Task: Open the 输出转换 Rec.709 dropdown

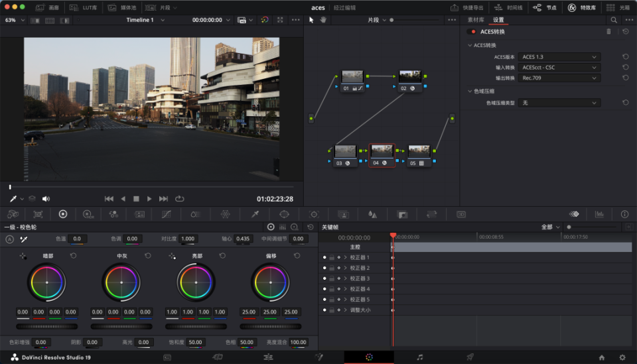Action: 559,78
